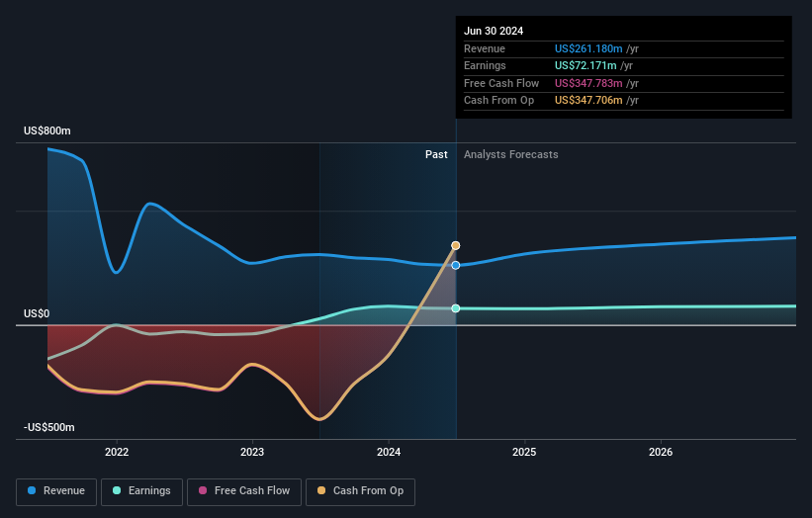Toggle the Revenue legend button
This screenshot has width=812, height=518.
56,491
